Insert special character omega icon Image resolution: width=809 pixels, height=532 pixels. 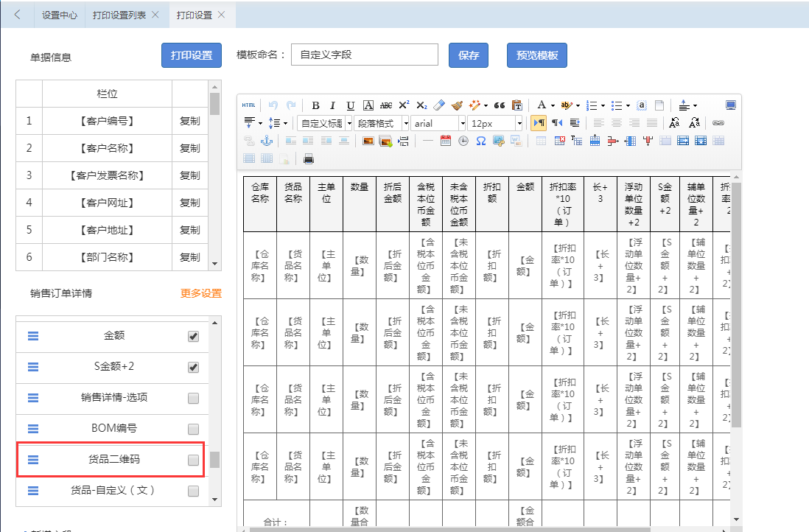(x=481, y=141)
